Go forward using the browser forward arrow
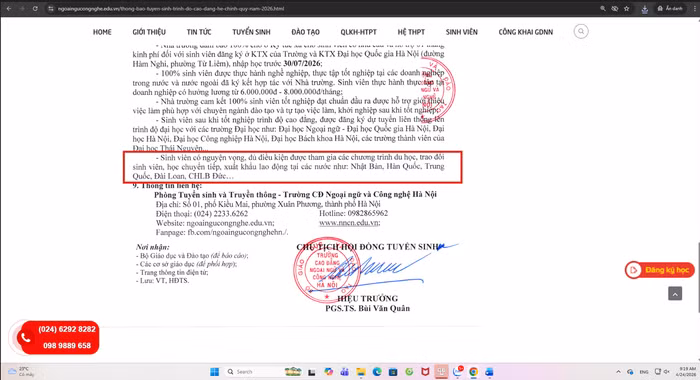This screenshot has width=700, height=380. click(x=22, y=8)
